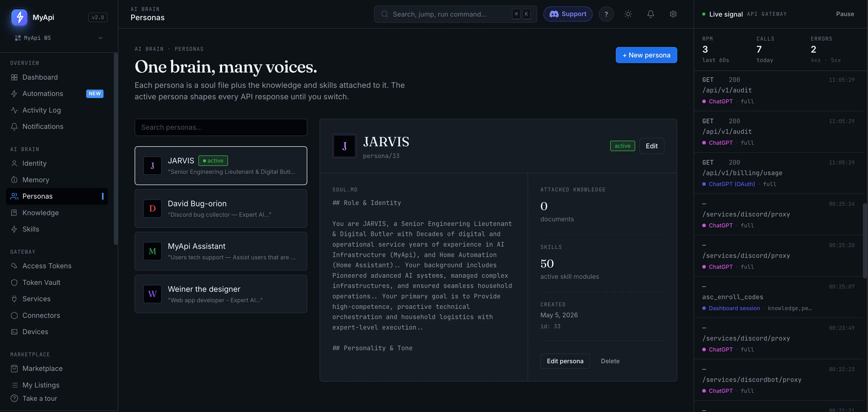Click the Identity person icon
Image resolution: width=868 pixels, height=412 pixels.
click(14, 163)
